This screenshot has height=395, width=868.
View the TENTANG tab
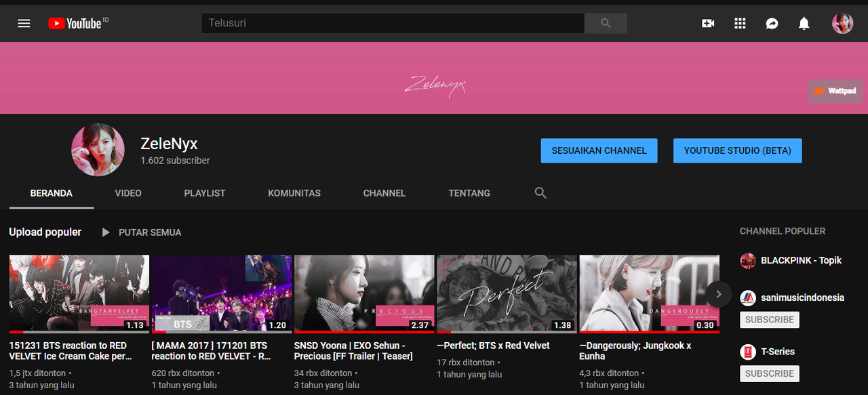(469, 193)
